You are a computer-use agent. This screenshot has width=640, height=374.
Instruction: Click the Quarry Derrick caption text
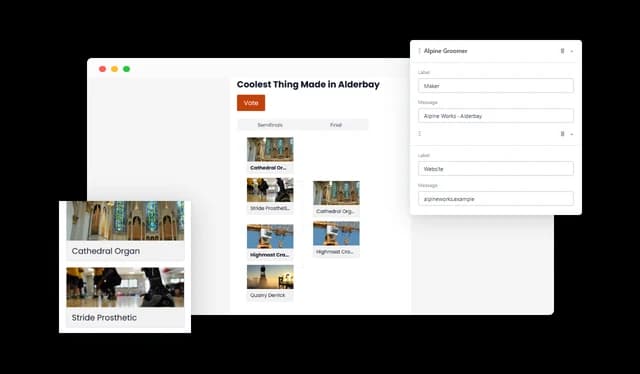(x=268, y=295)
